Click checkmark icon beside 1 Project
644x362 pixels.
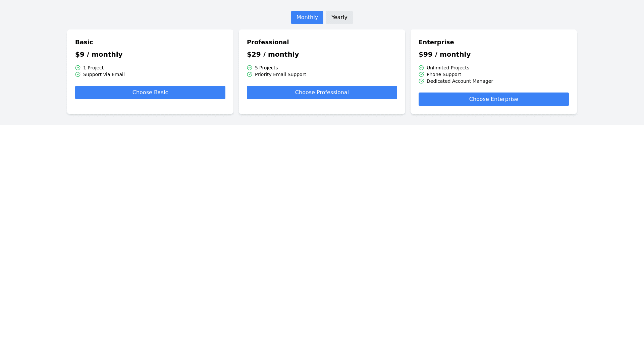78,68
